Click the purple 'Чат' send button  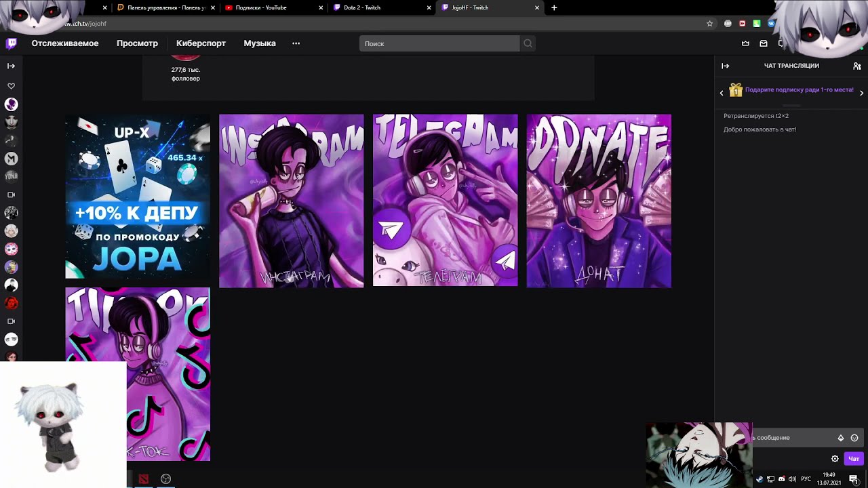854,459
